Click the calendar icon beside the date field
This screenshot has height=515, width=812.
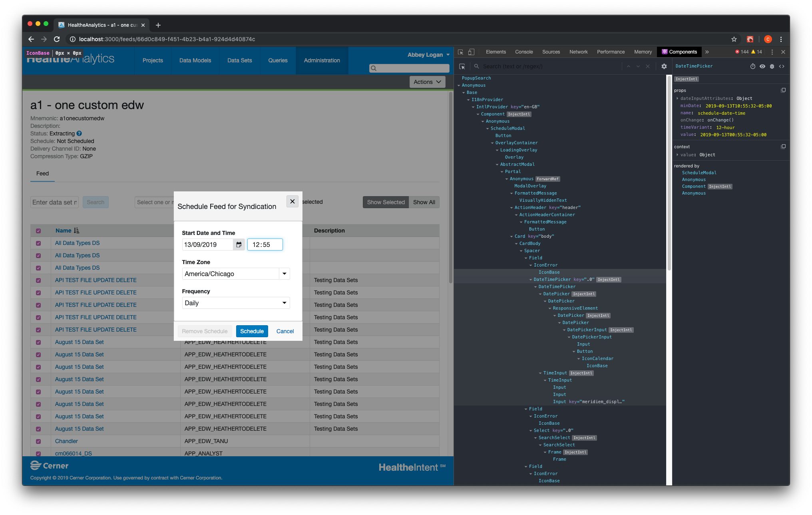(239, 245)
